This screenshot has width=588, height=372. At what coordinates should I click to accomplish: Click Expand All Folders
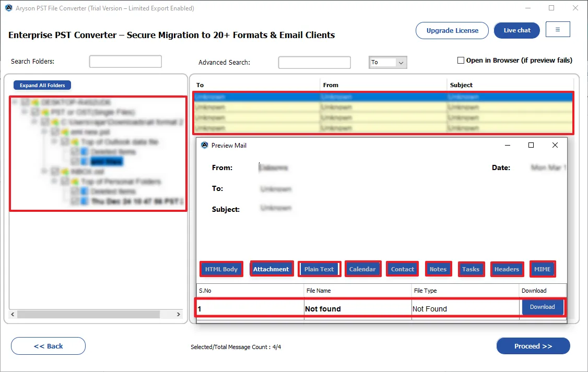[x=42, y=86]
